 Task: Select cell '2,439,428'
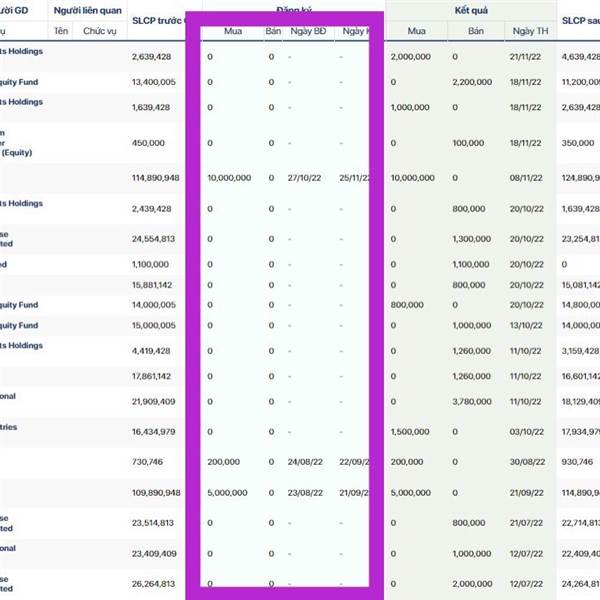coord(152,209)
